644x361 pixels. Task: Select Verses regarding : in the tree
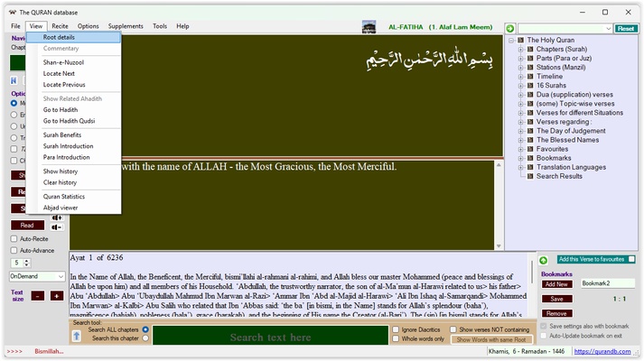click(x=564, y=122)
